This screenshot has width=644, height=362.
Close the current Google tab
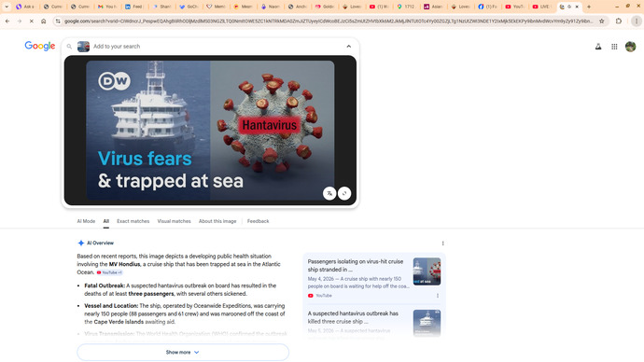(577, 7)
